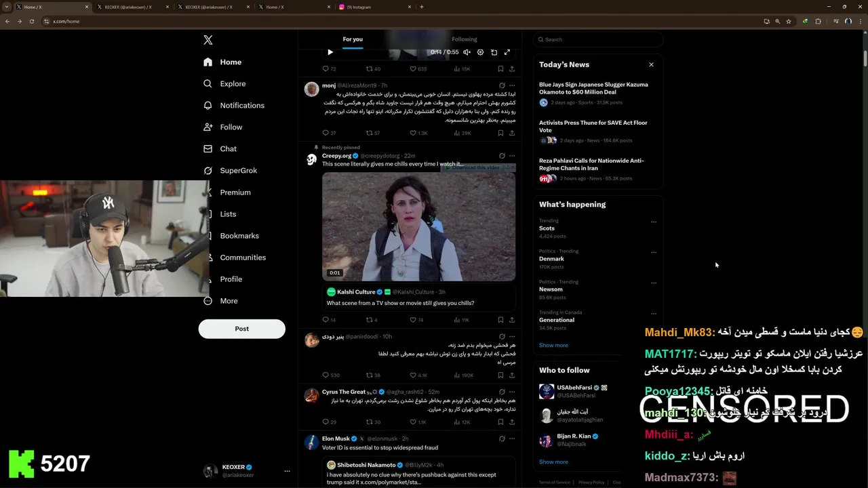Open SuperGrok in sidebar

[x=230, y=170]
